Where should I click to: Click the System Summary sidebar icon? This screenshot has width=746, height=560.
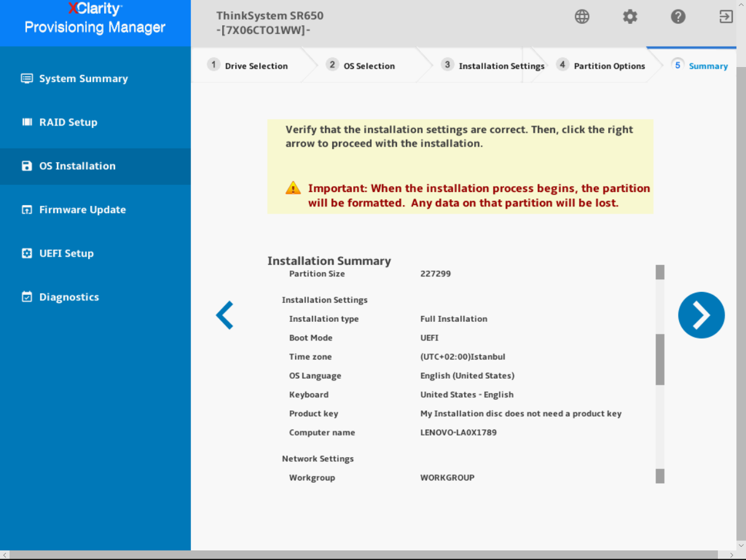coord(27,78)
